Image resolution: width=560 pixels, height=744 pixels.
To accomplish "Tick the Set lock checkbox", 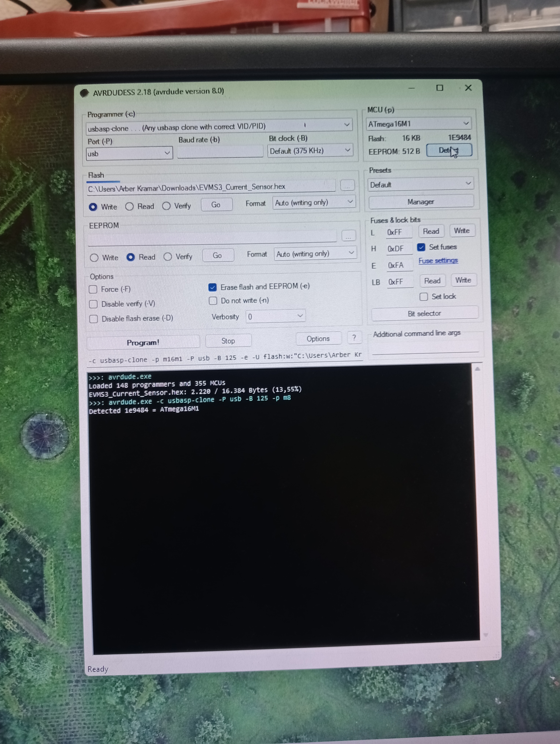I will [423, 297].
